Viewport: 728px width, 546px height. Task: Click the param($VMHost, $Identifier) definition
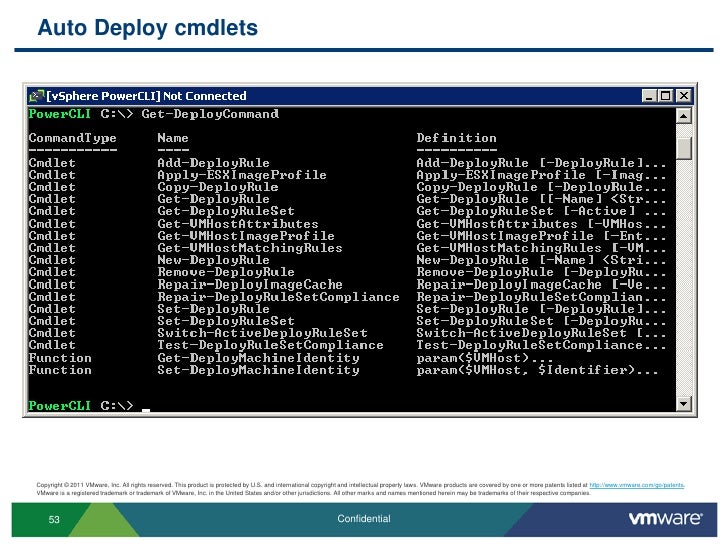(537, 370)
